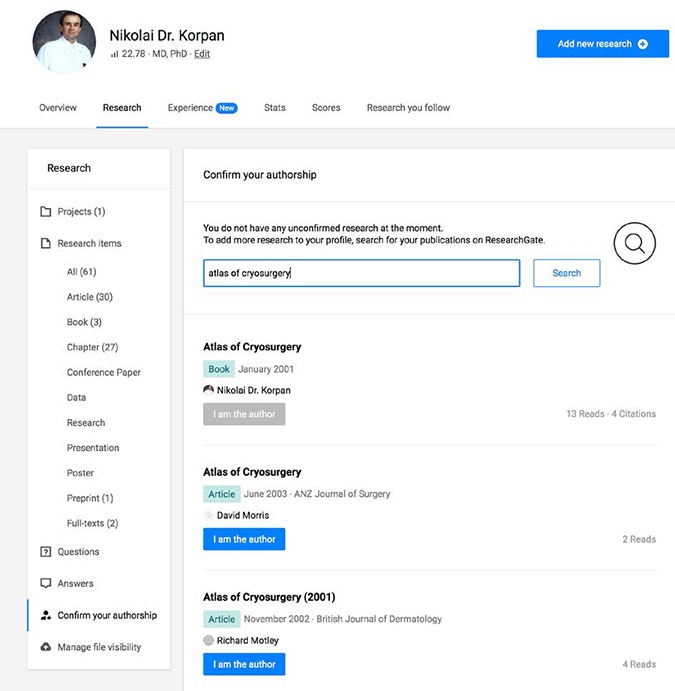
Task: Click the magnifying glass search icon
Action: point(634,243)
